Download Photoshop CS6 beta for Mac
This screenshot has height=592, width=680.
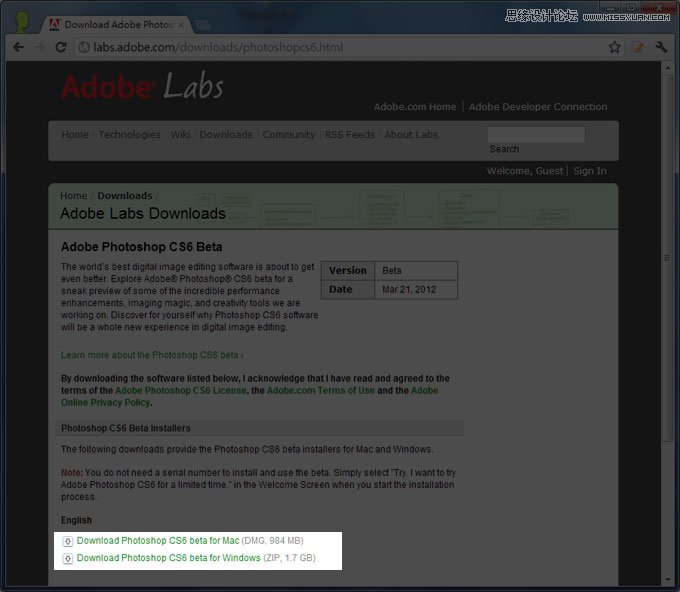point(157,541)
